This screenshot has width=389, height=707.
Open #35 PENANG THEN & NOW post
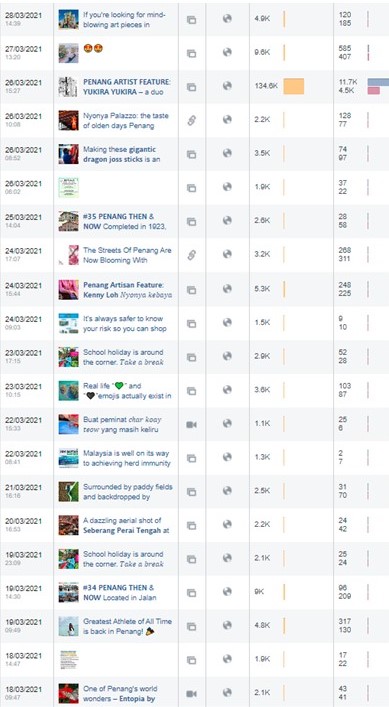(124, 221)
